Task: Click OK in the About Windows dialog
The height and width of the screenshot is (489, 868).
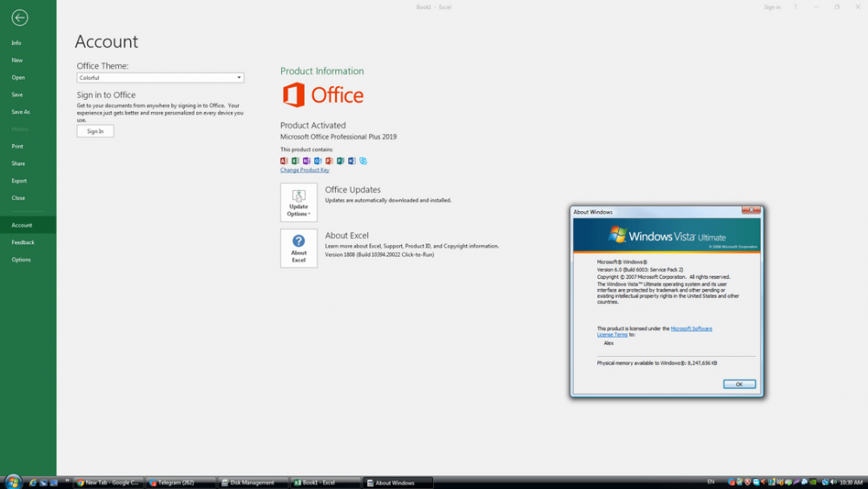Action: [x=739, y=384]
